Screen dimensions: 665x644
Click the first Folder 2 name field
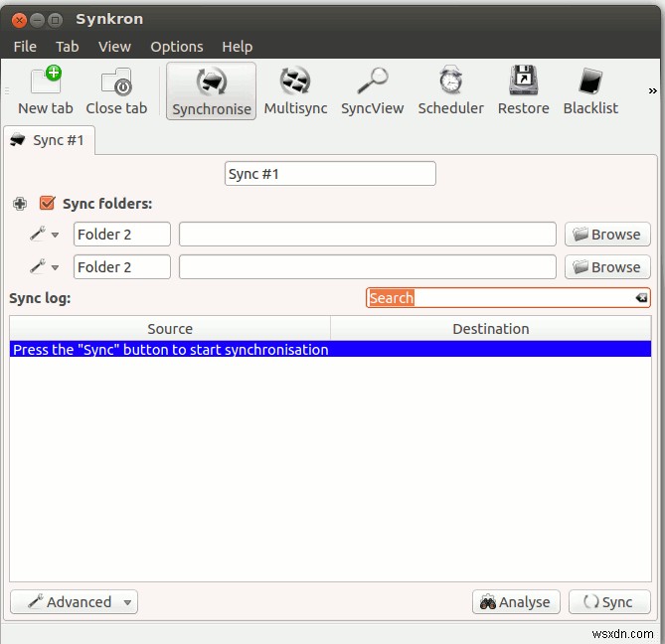[122, 234]
